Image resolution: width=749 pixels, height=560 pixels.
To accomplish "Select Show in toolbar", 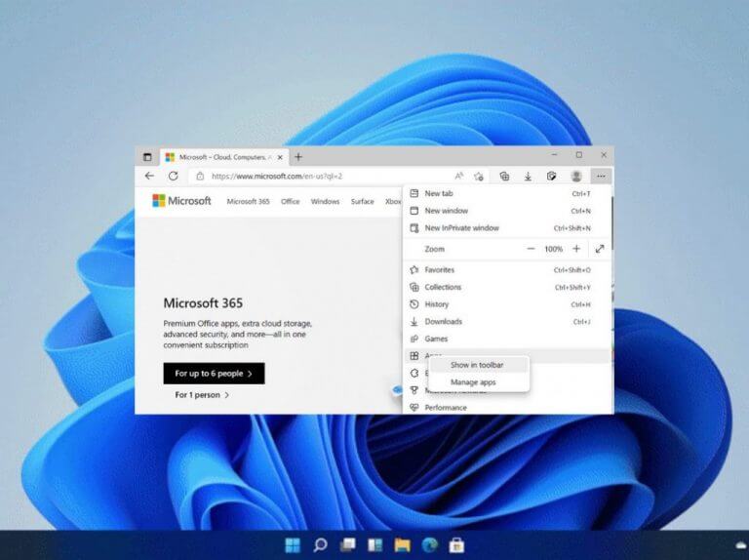I will (479, 365).
